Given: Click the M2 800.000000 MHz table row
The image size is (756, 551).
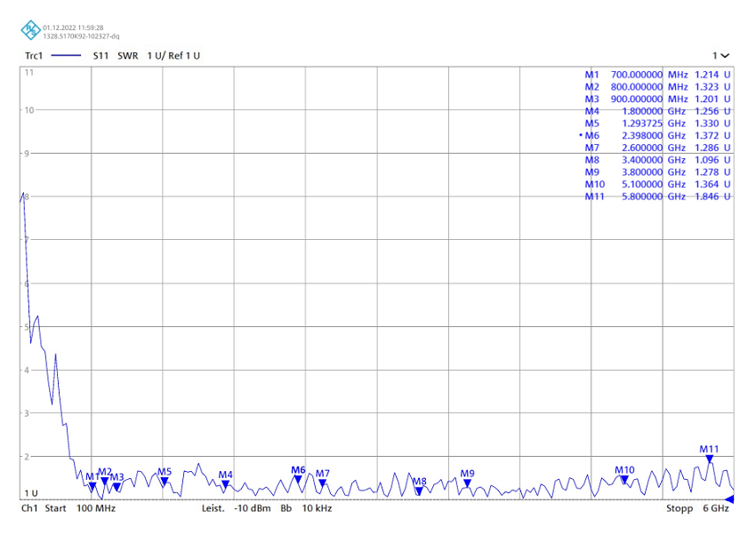Looking at the screenshot, I should (x=657, y=87).
